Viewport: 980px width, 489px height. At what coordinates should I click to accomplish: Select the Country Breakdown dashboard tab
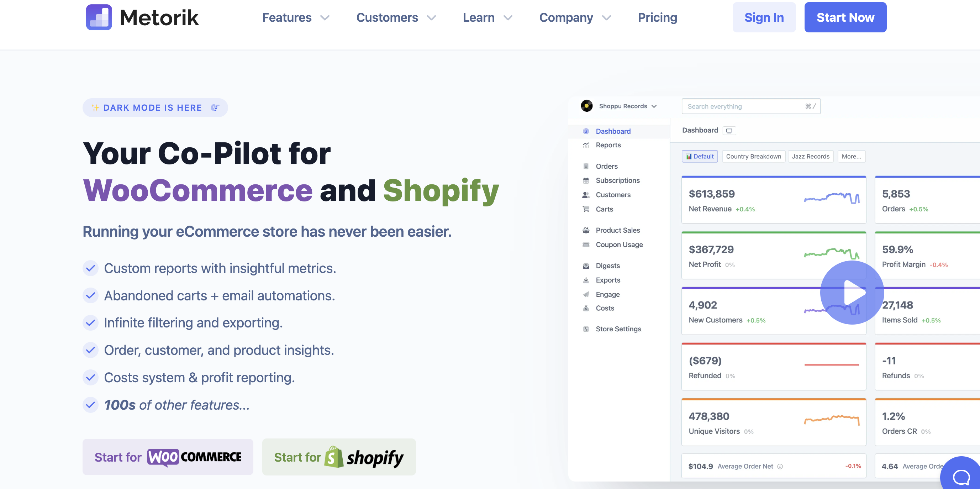(753, 156)
